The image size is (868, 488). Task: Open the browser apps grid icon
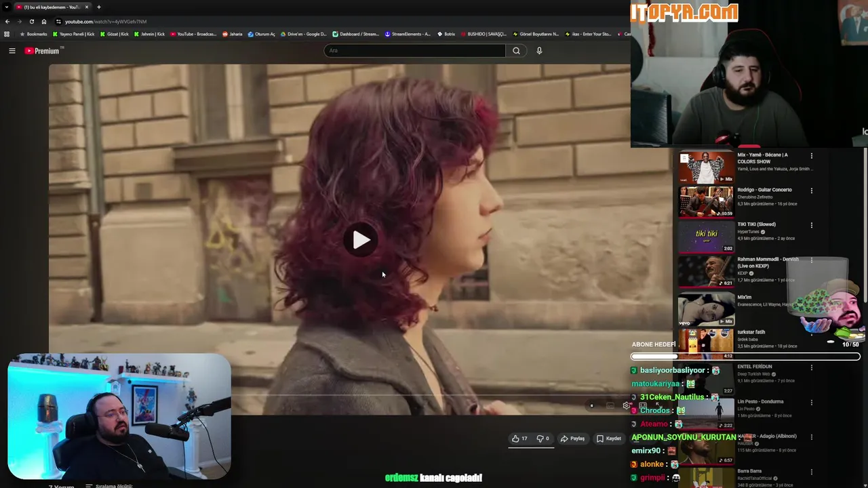pos(7,34)
